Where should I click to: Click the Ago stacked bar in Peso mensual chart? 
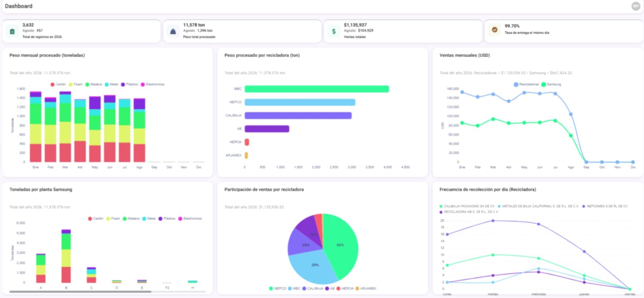click(139, 130)
